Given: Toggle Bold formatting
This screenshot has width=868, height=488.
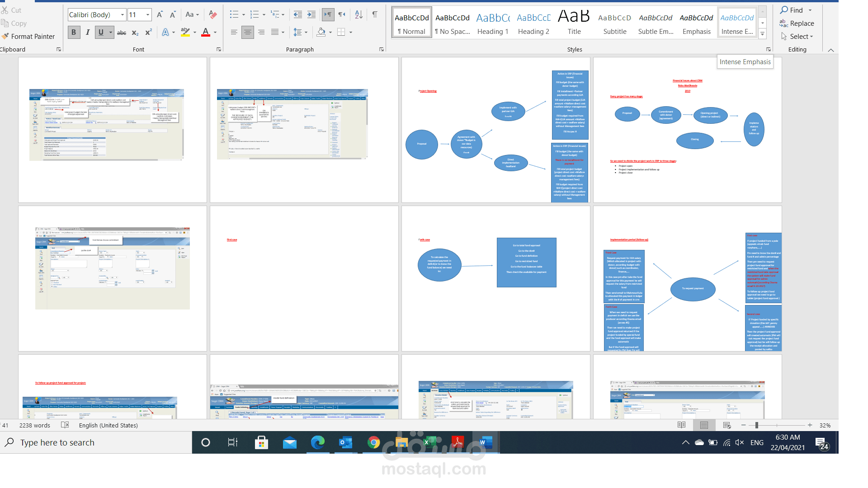Looking at the screenshot, I should pos(74,33).
